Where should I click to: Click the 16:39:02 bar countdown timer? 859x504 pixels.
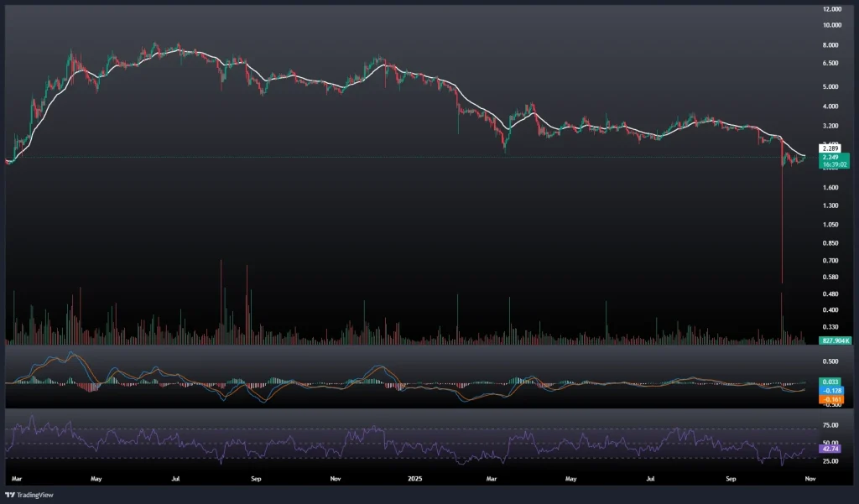[835, 165]
